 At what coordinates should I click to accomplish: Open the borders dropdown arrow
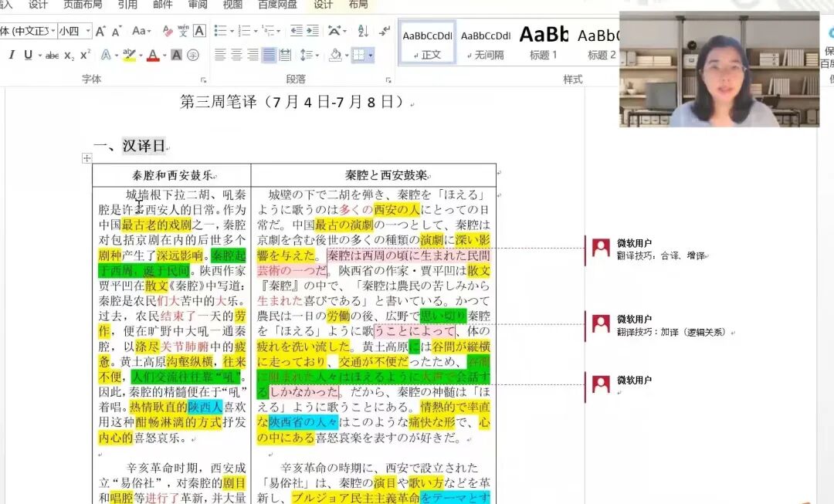tap(370, 55)
